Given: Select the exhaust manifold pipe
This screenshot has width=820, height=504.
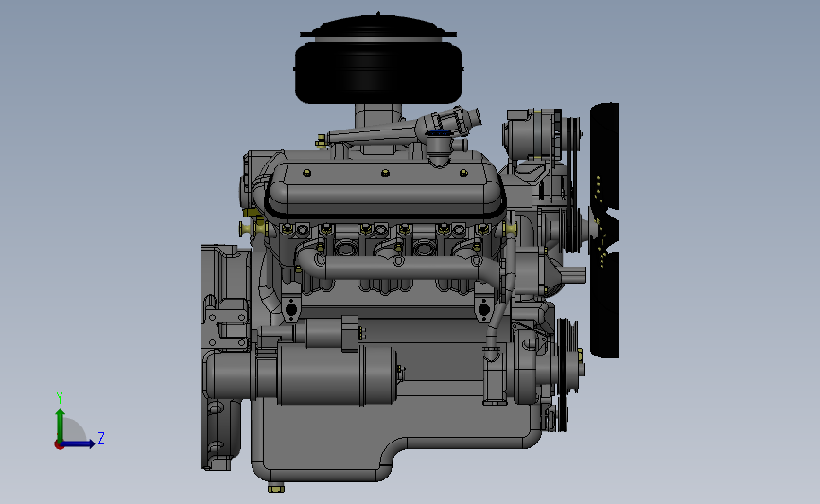Looking at the screenshot, I should point(400,266).
